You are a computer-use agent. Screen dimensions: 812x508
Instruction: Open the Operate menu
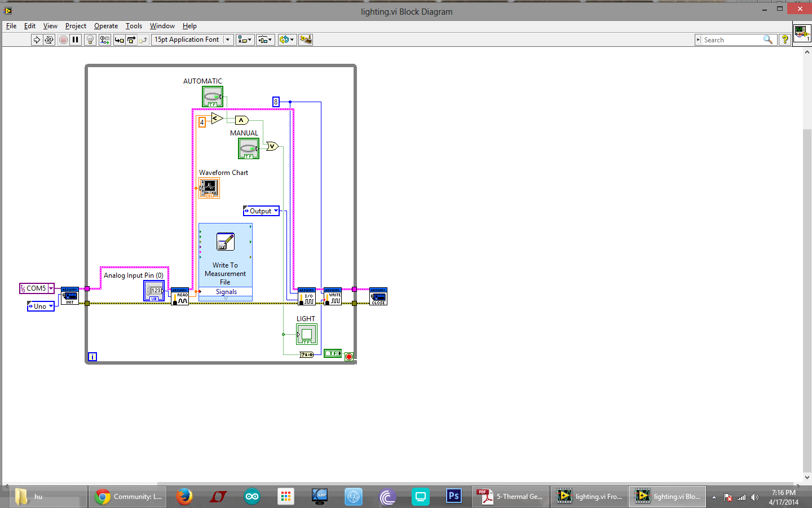[106, 26]
